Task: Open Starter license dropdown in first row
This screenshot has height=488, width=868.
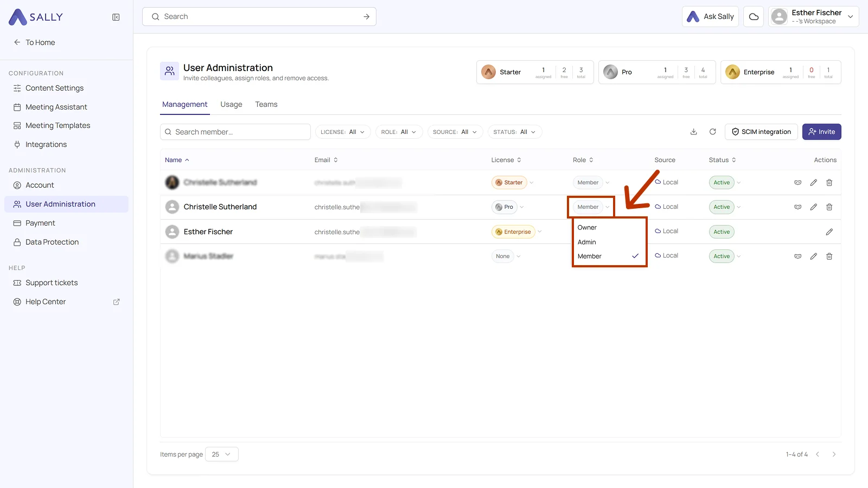Action: tap(513, 183)
